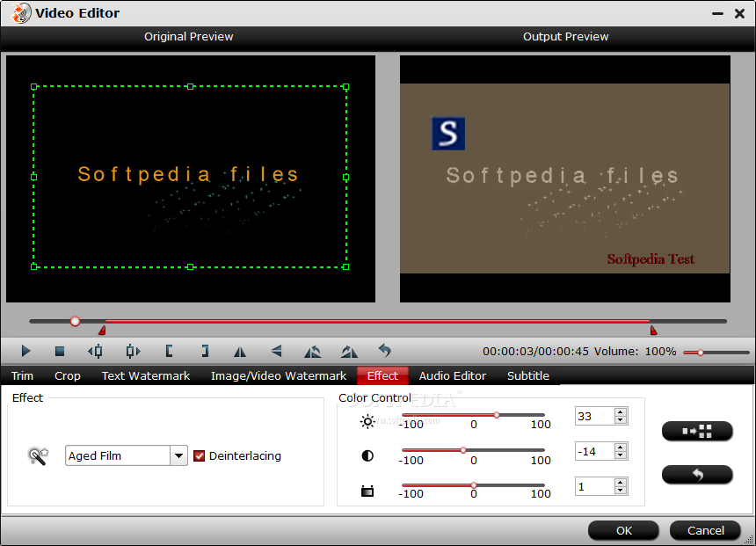The image size is (756, 546).
Task: Click OK to confirm edits
Action: coord(623,530)
